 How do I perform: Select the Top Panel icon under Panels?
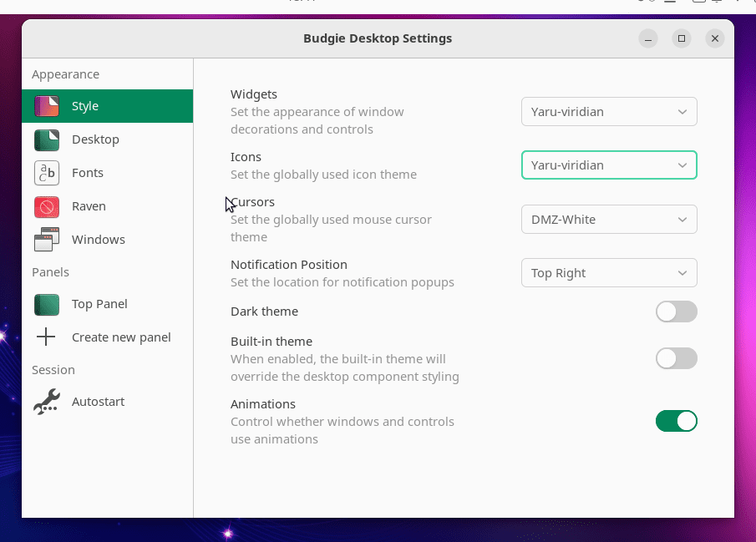[x=47, y=304]
